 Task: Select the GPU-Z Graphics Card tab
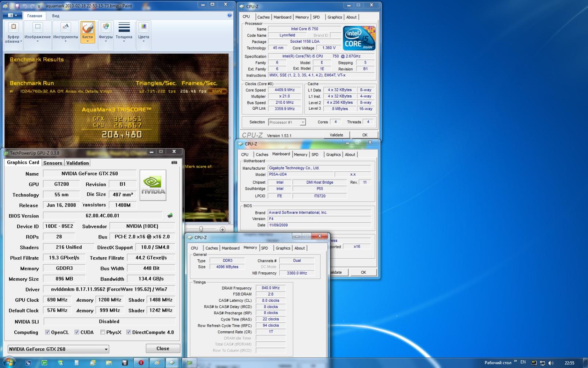(23, 162)
